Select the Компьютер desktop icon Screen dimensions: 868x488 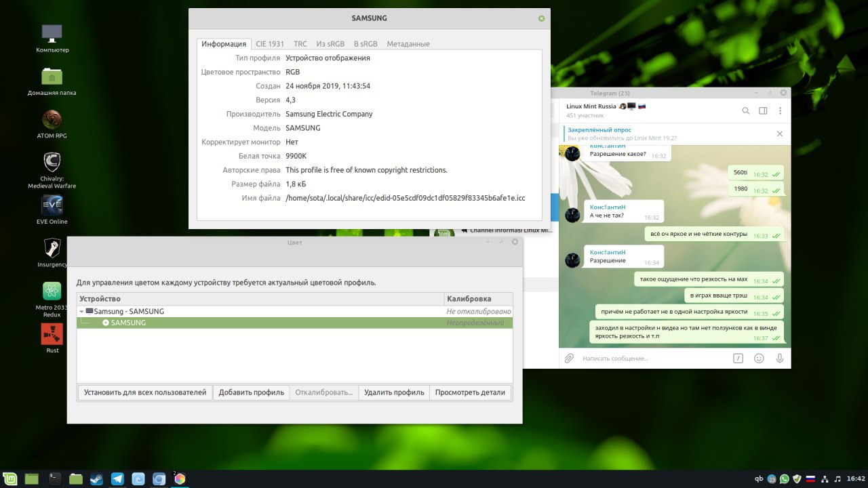pyautogui.click(x=52, y=38)
